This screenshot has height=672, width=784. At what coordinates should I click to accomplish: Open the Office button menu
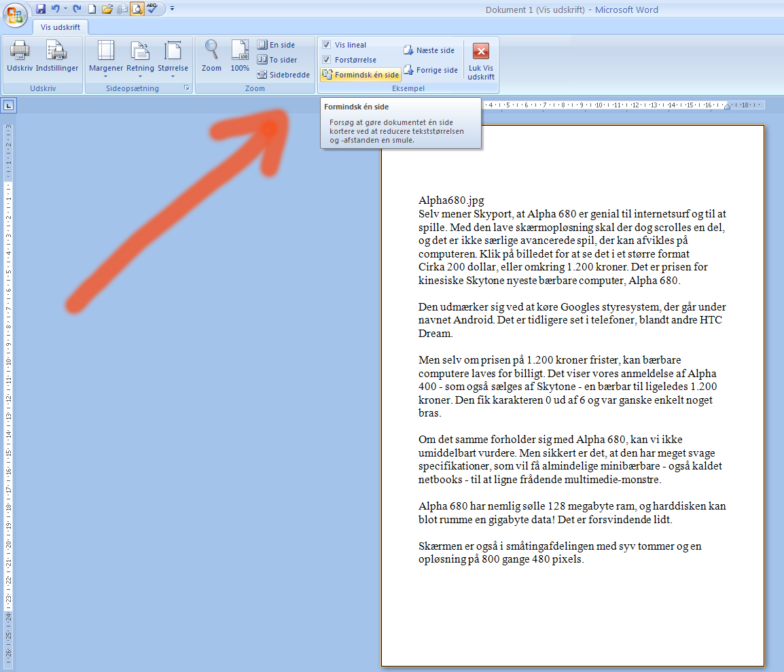click(x=15, y=14)
